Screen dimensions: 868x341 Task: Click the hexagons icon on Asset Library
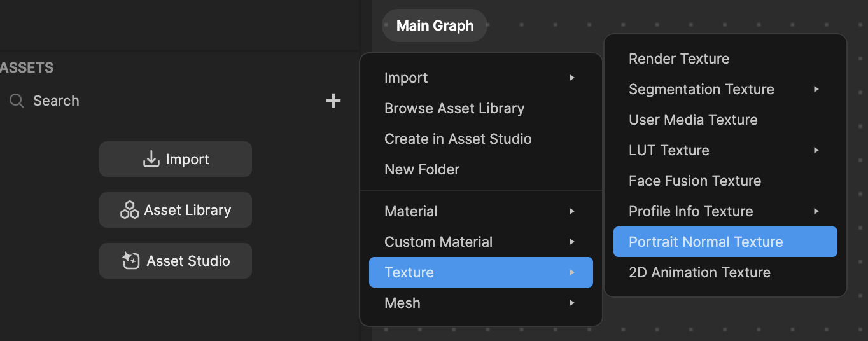point(130,210)
